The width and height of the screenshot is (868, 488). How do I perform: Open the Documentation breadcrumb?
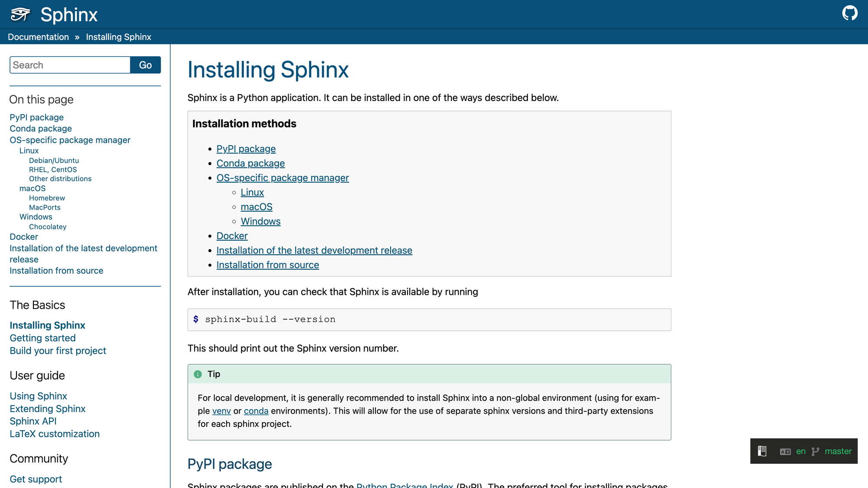coord(38,37)
